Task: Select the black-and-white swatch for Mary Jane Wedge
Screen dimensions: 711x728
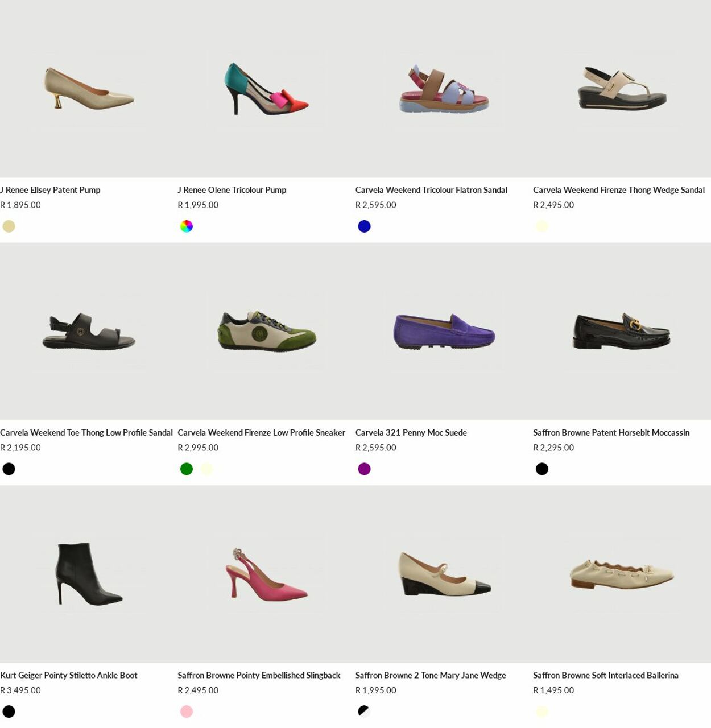Action: click(364, 711)
